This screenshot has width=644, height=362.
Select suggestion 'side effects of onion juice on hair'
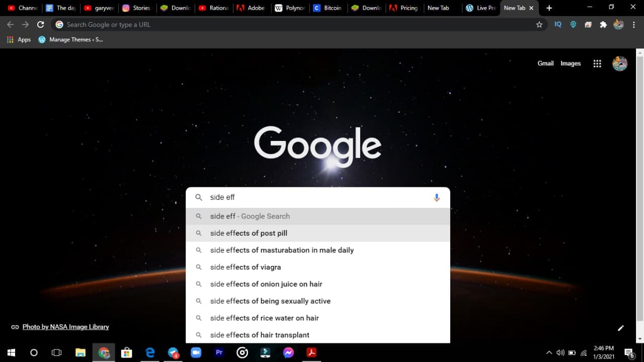318,284
